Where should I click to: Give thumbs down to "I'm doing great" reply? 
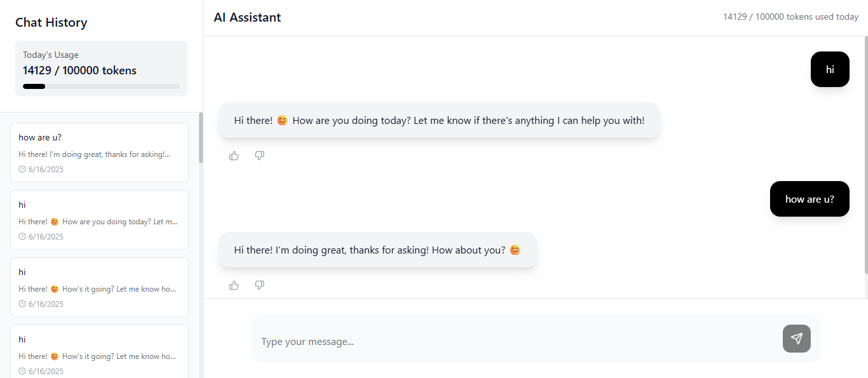coord(259,285)
